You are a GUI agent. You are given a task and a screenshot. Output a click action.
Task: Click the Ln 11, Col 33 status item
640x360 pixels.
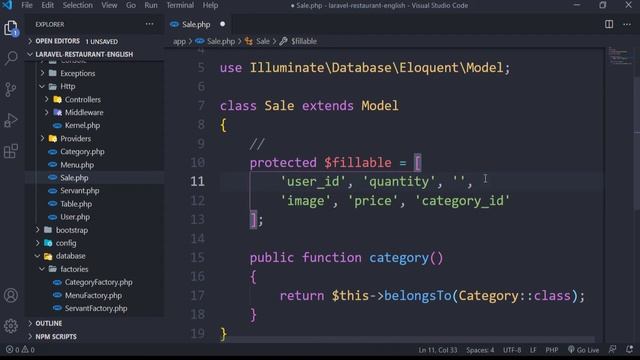pos(438,350)
